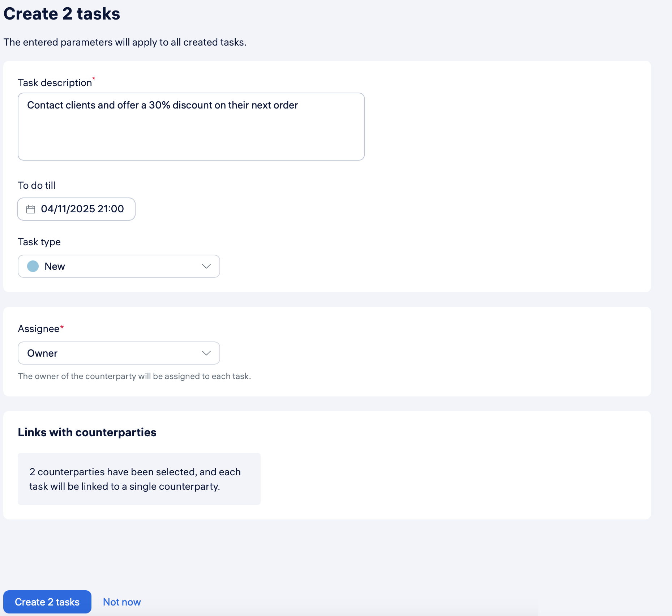
Task: Click the blue circle beside New
Action: (x=33, y=266)
